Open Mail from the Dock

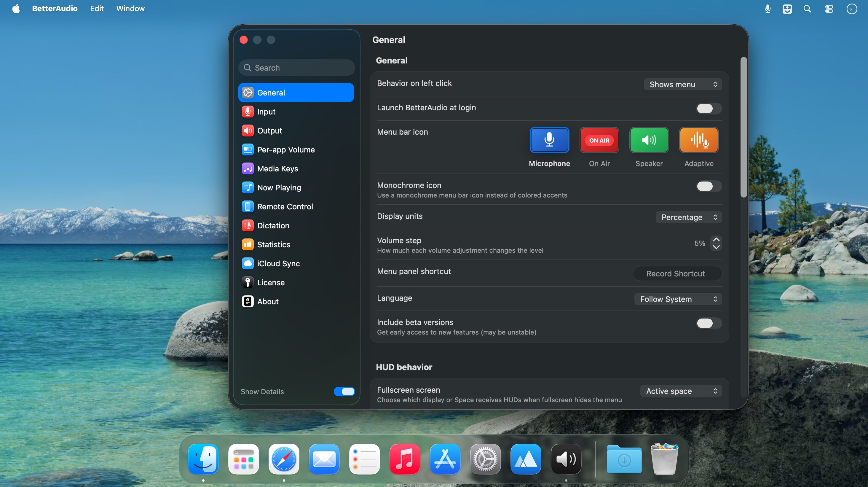pyautogui.click(x=324, y=459)
